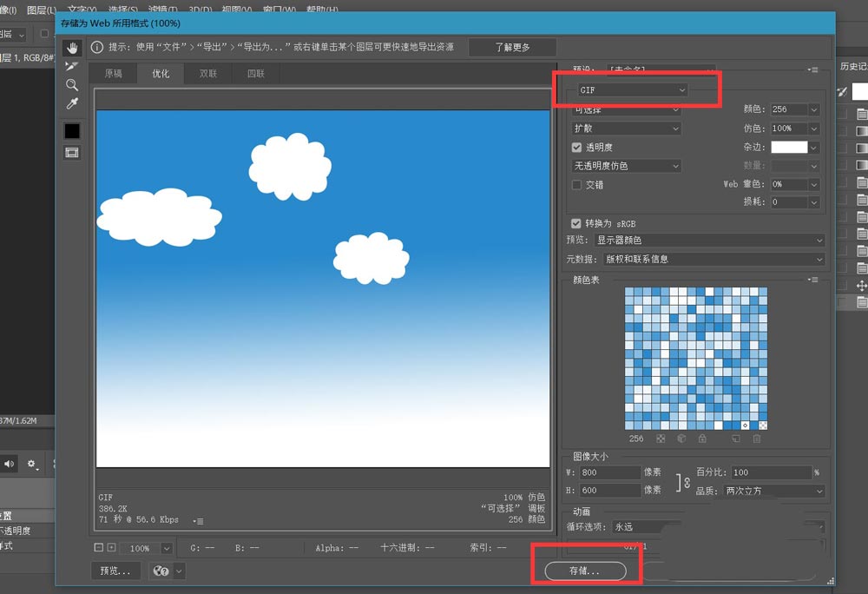The image size is (868, 594).
Task: Disable the 转换为 sRGB checkbox
Action: tap(575, 223)
